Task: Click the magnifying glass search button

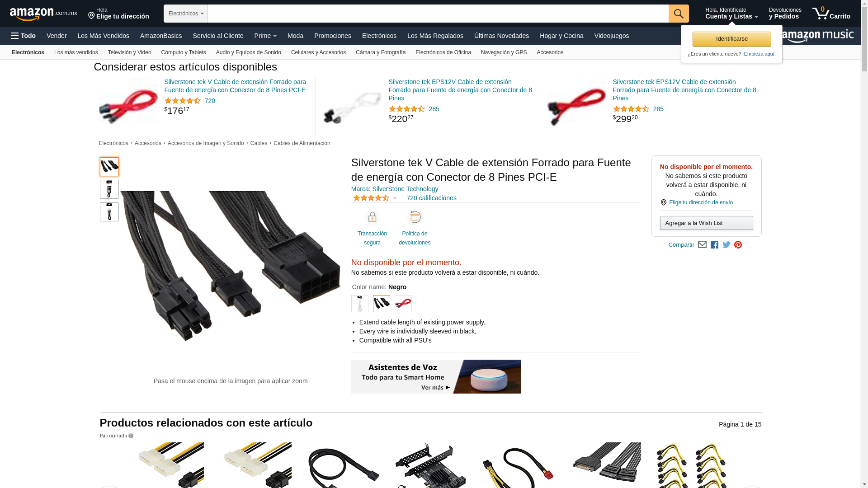Action: tap(679, 14)
